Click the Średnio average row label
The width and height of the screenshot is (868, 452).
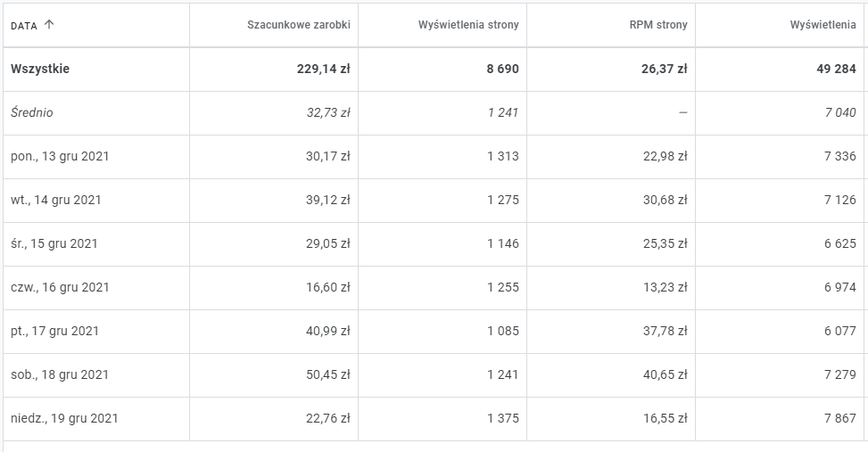pyautogui.click(x=32, y=113)
